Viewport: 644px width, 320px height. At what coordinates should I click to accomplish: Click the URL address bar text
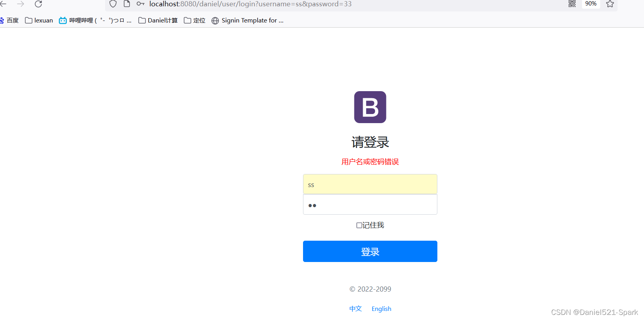tap(250, 4)
